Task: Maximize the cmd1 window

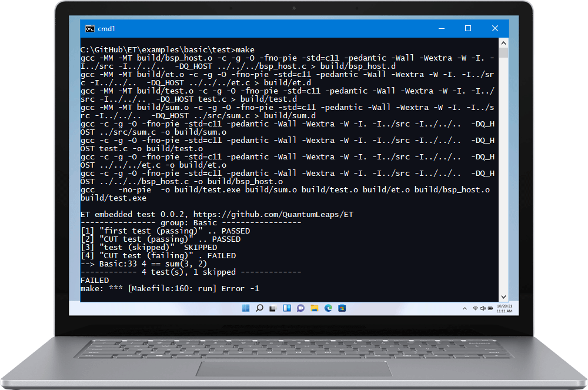Action: coord(468,28)
